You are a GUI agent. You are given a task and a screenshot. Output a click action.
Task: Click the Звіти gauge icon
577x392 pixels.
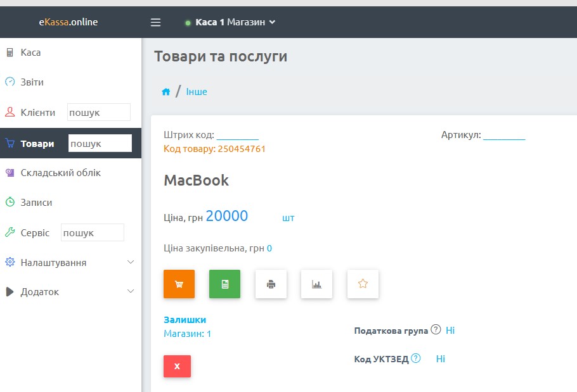point(10,82)
